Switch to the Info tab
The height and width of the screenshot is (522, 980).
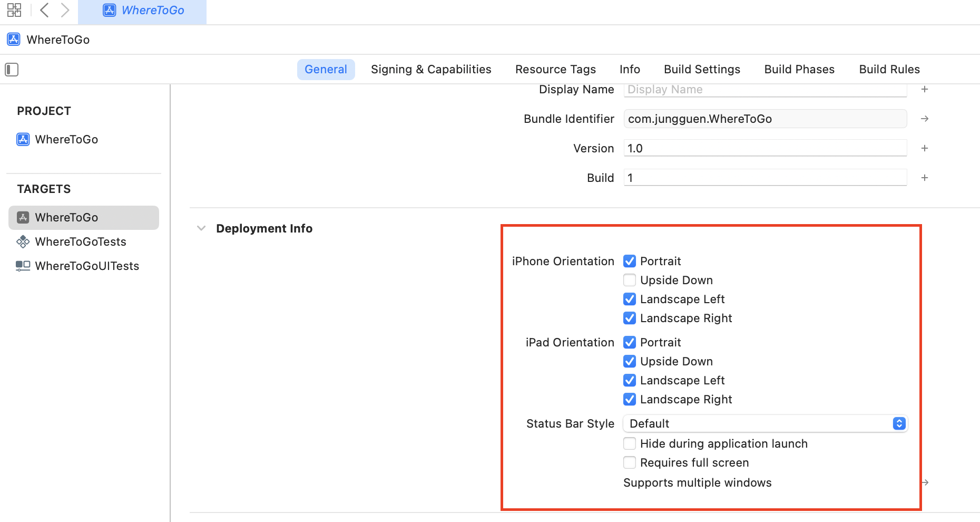630,70
